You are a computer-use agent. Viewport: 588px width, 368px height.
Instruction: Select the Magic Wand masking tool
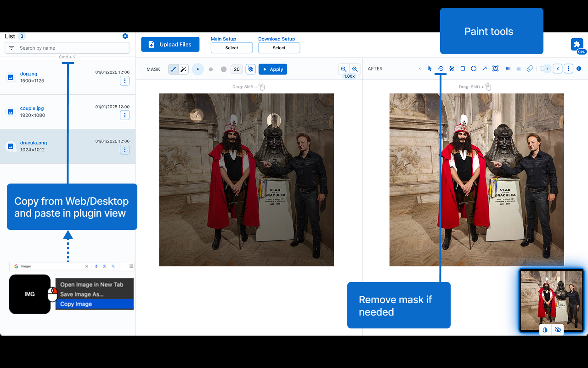point(183,69)
